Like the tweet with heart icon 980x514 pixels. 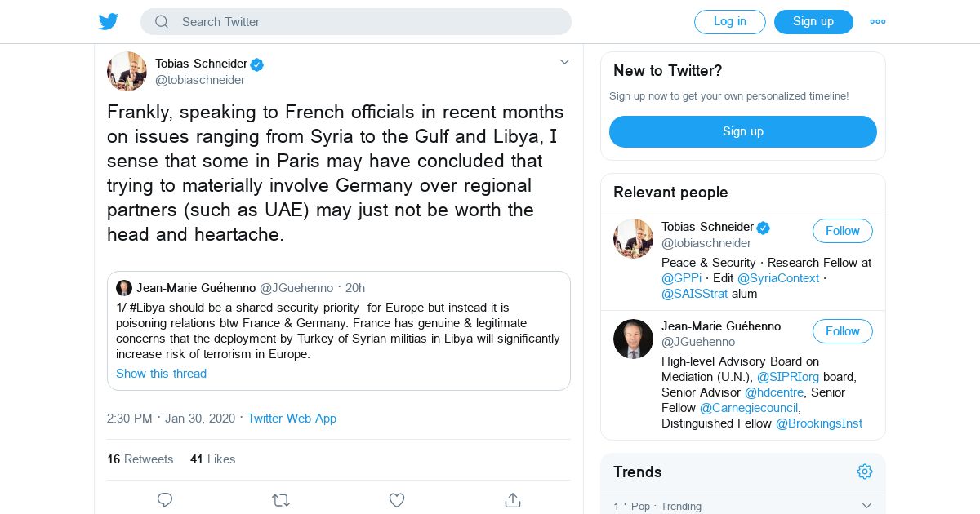coord(397,500)
